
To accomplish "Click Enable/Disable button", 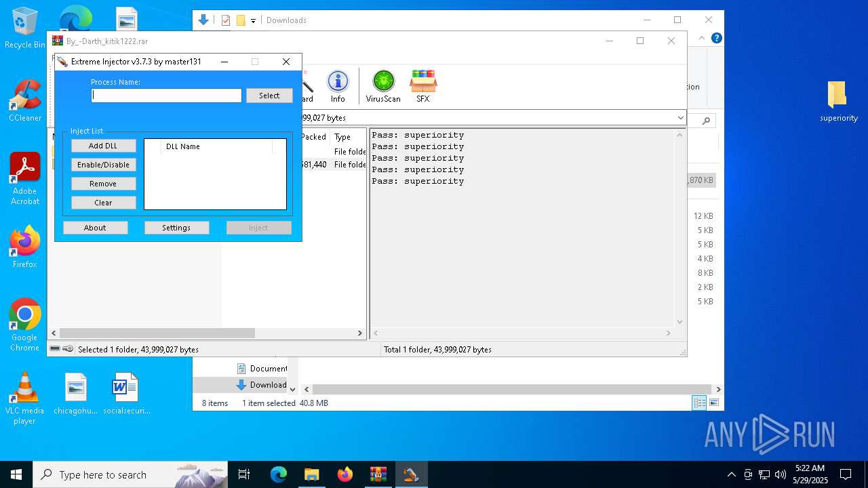I will (103, 165).
